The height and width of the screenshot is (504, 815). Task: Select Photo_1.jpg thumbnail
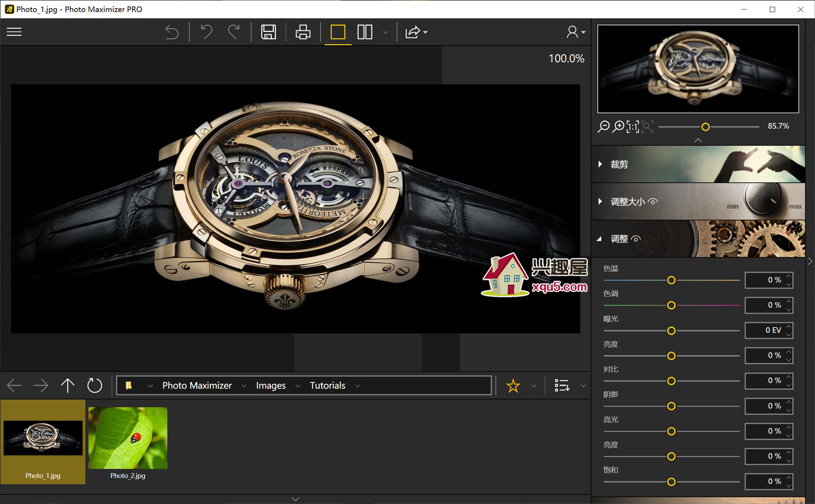43,442
